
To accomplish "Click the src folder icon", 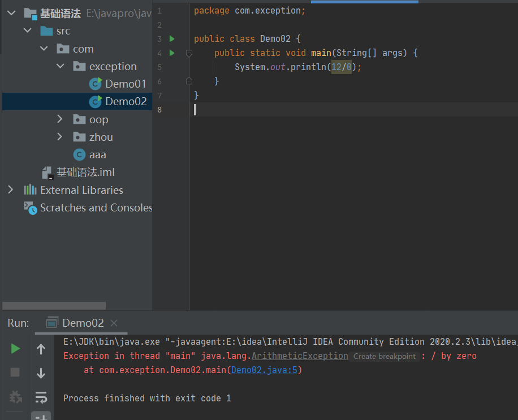I will 46,31.
